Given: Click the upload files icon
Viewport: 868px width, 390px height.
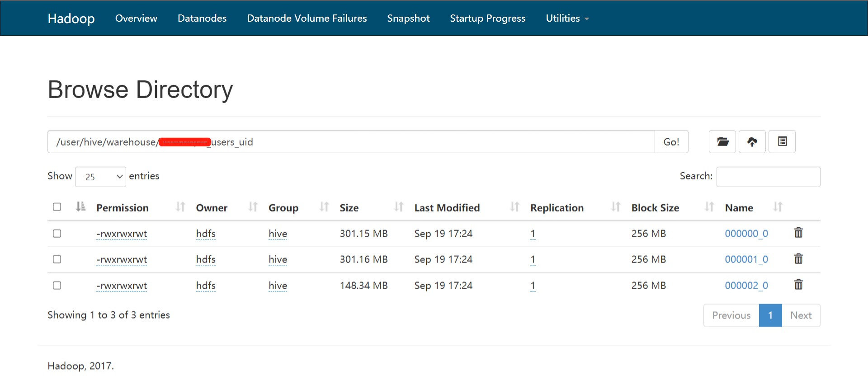Looking at the screenshot, I should pos(752,142).
